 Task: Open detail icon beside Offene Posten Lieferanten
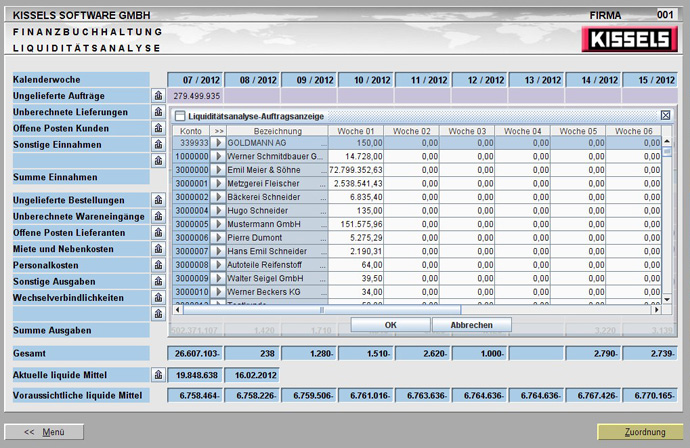coord(158,232)
